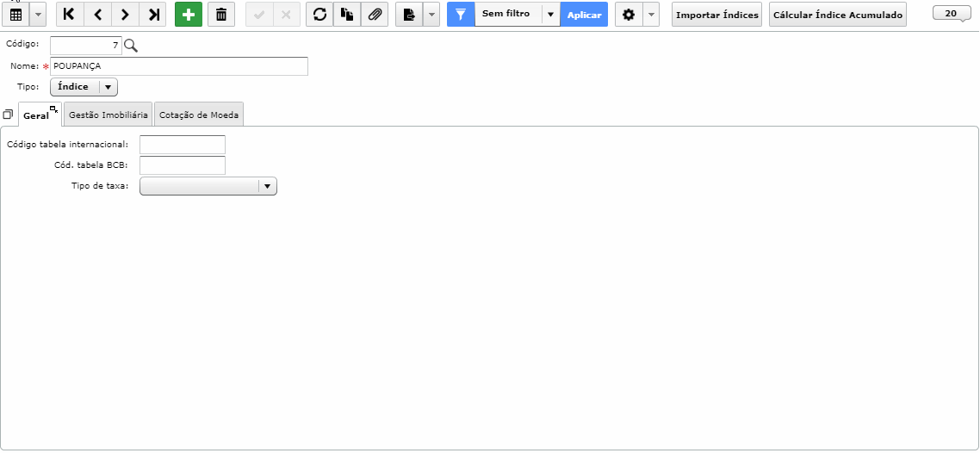This screenshot has height=453, width=980.
Task: Expand the Sem filtro dropdown
Action: click(550, 15)
